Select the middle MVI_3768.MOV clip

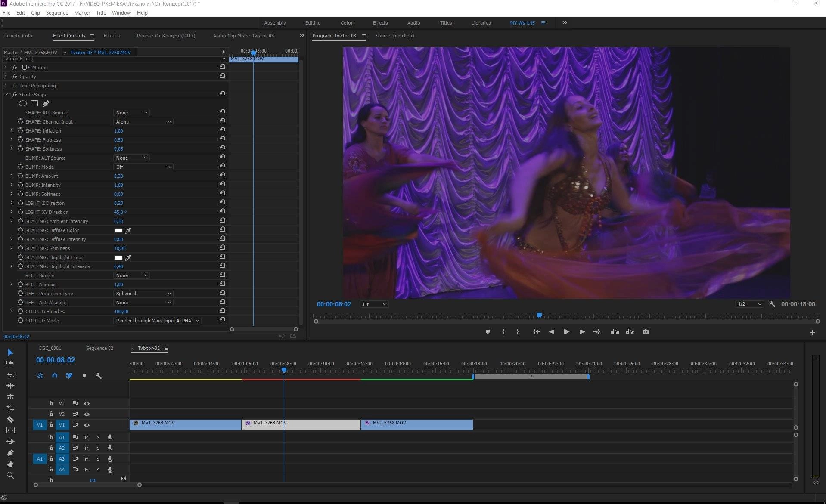[x=301, y=425]
